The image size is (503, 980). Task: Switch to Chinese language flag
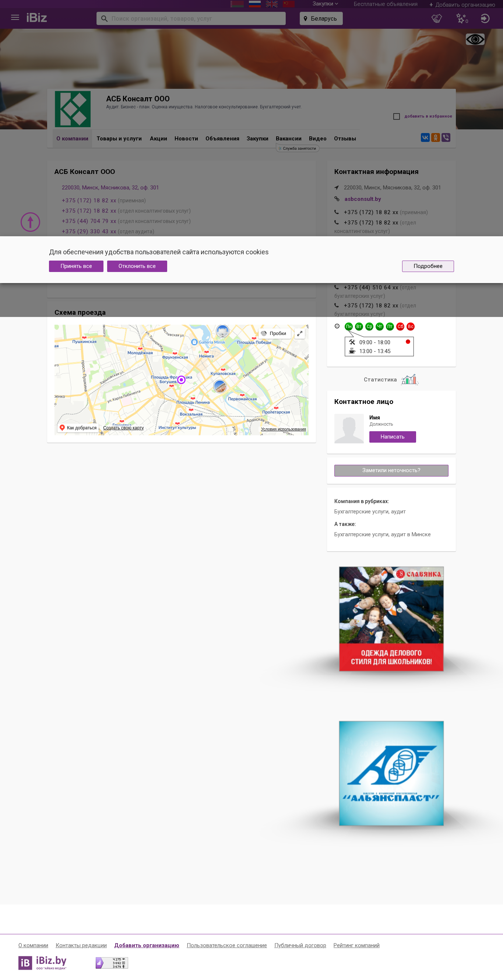(x=289, y=4)
